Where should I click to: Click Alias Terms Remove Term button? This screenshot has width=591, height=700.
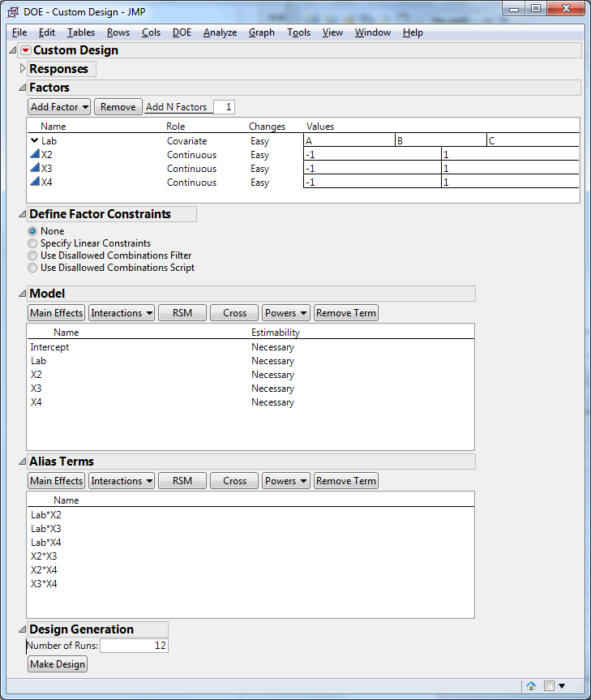346,481
